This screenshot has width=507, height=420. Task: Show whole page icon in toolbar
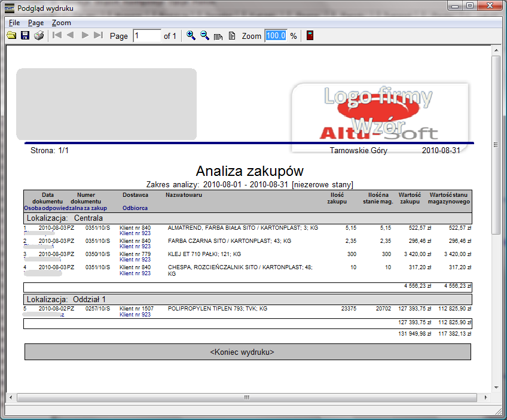[x=232, y=36]
